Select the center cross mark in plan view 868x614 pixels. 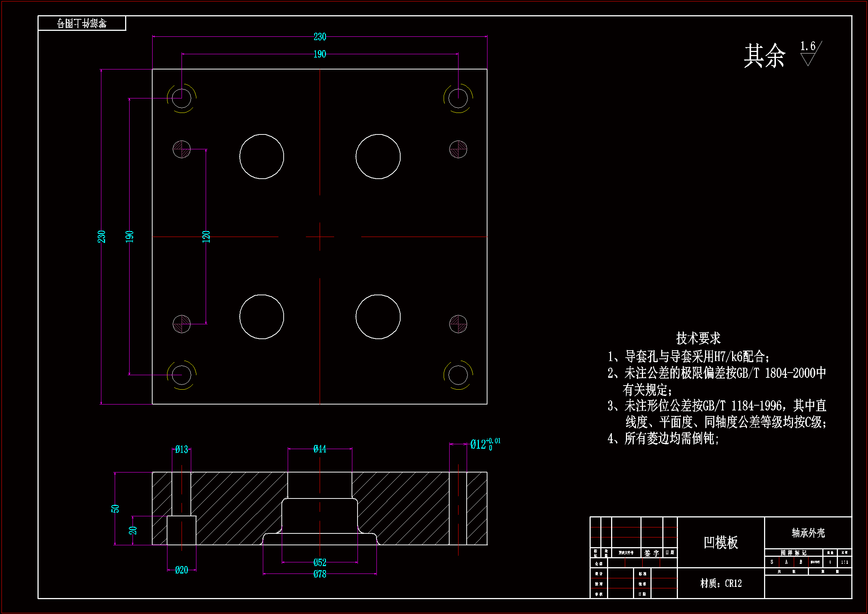click(x=320, y=237)
